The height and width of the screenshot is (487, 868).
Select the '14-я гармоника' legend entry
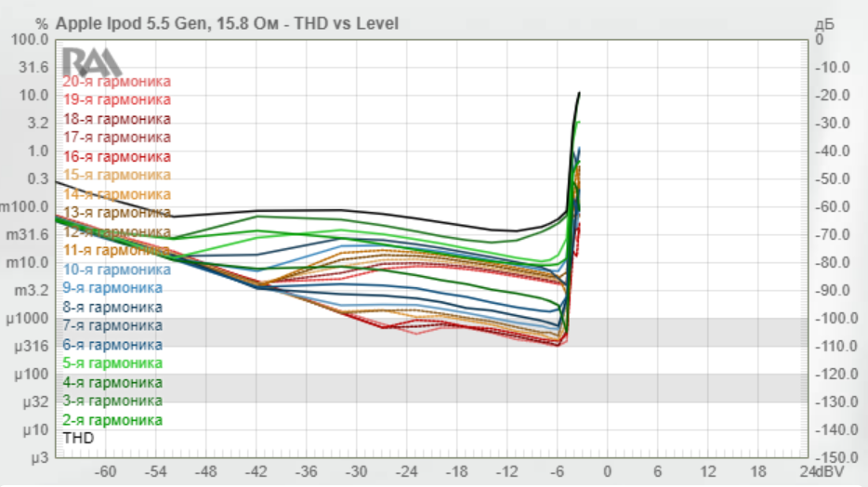coord(116,194)
